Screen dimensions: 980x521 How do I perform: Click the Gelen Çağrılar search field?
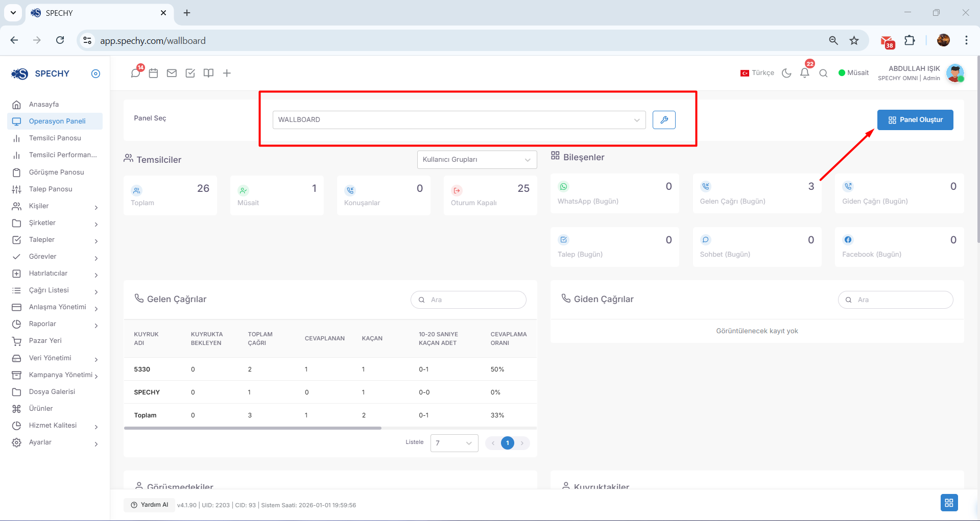(x=468, y=300)
